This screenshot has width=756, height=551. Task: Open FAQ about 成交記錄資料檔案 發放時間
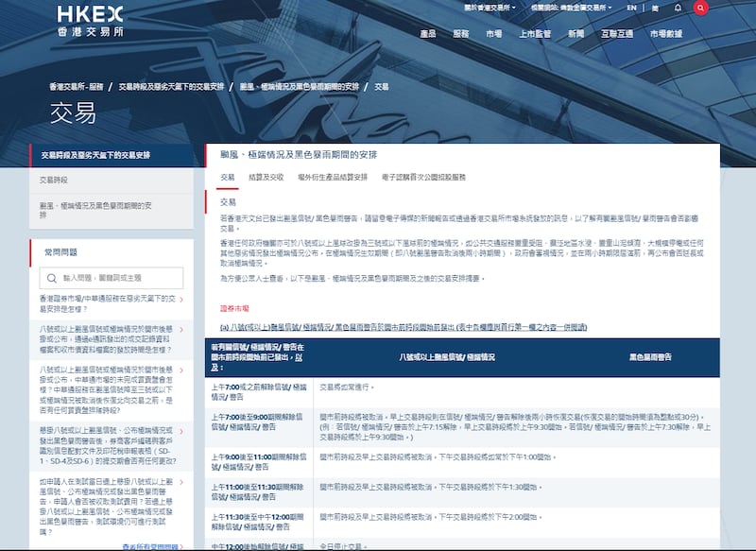pyautogui.click(x=106, y=339)
